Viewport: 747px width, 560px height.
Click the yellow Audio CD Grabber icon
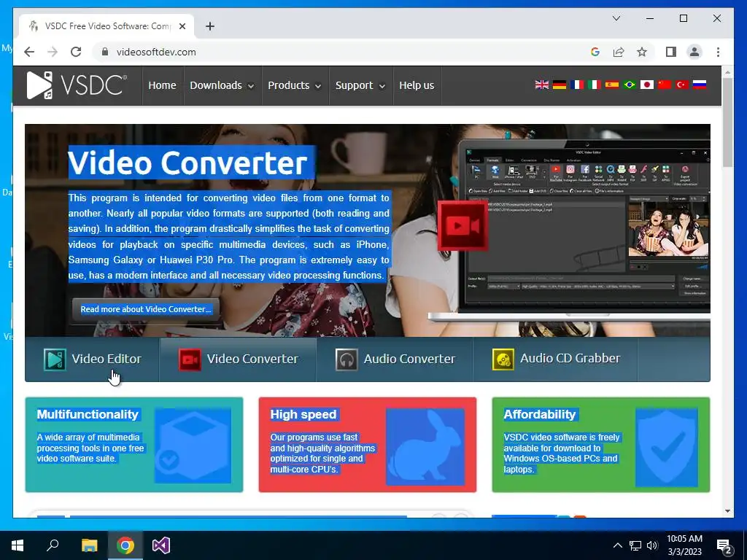[x=503, y=359]
